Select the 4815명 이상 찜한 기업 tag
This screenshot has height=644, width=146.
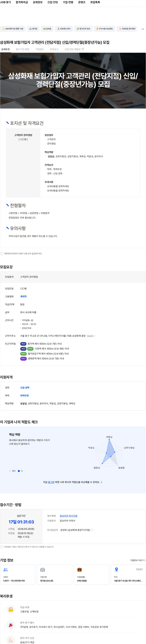point(13,29)
